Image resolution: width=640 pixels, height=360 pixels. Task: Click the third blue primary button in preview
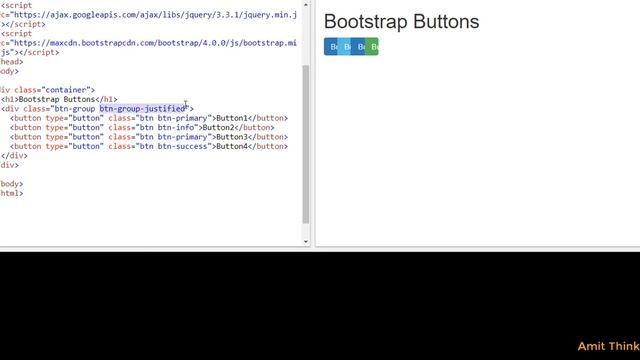point(358,47)
